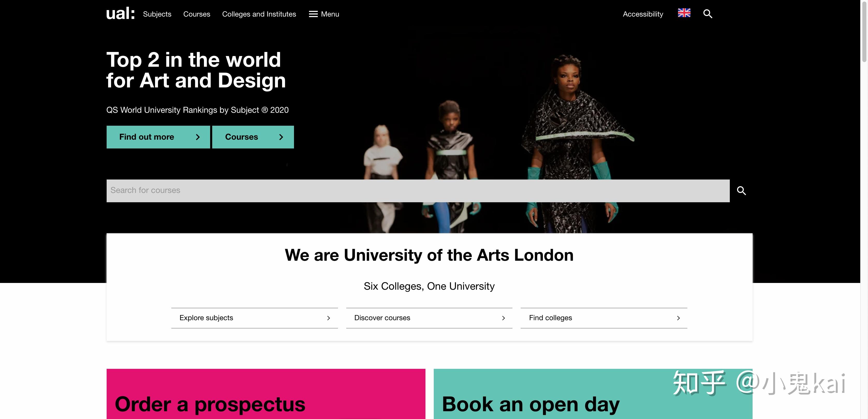Open the hamburger Menu icon

point(313,14)
